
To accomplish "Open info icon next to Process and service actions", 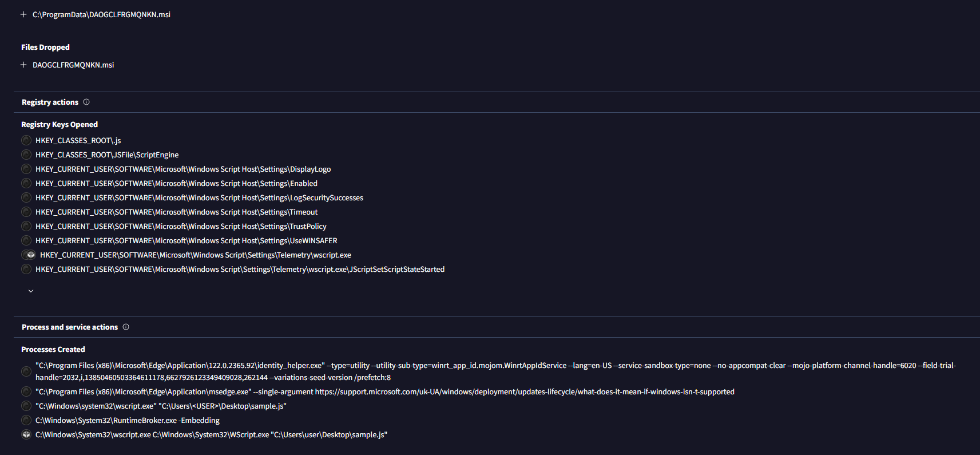I will tap(126, 327).
